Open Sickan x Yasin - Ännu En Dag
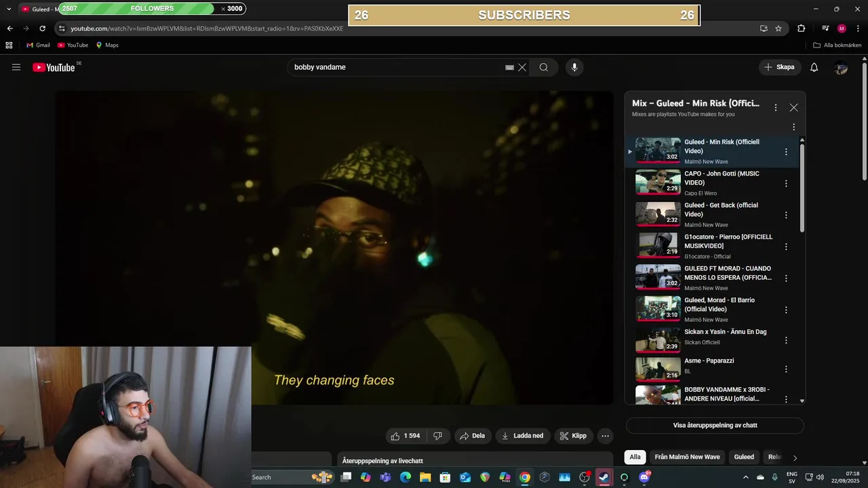Image resolution: width=868 pixels, height=488 pixels. tap(725, 332)
